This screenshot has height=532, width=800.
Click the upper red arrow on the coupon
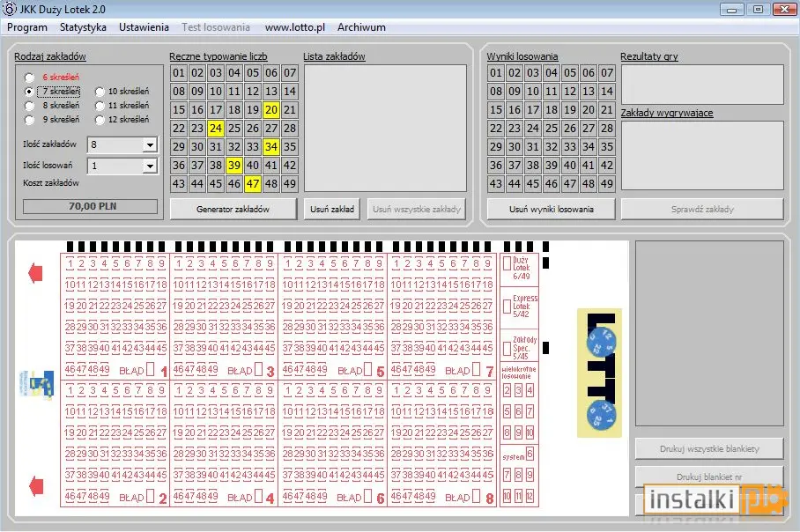[x=35, y=273]
